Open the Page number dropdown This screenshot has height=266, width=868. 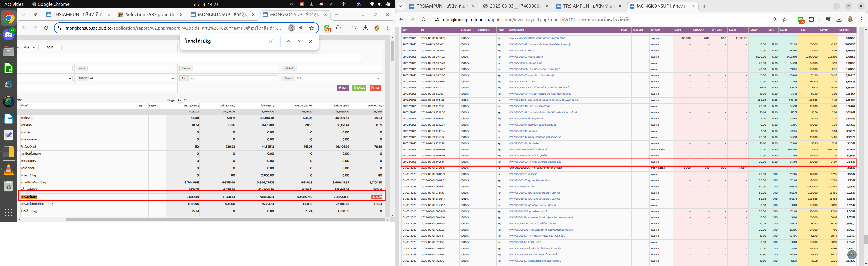(180, 100)
